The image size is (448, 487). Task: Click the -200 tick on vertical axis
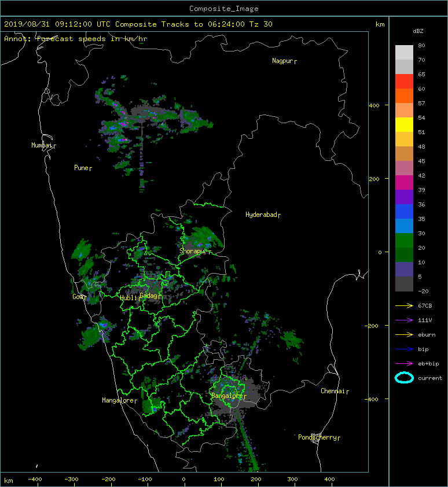[x=372, y=326]
